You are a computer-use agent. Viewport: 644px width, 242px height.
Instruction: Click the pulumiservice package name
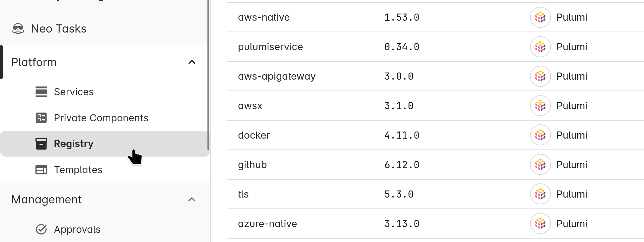(x=270, y=46)
